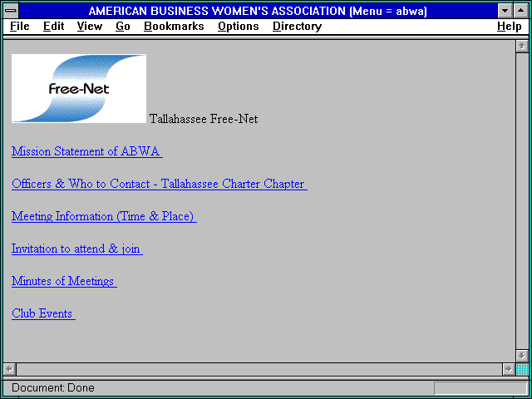Minimize the window with the down arrow button
The height and width of the screenshot is (399, 532).
point(505,11)
